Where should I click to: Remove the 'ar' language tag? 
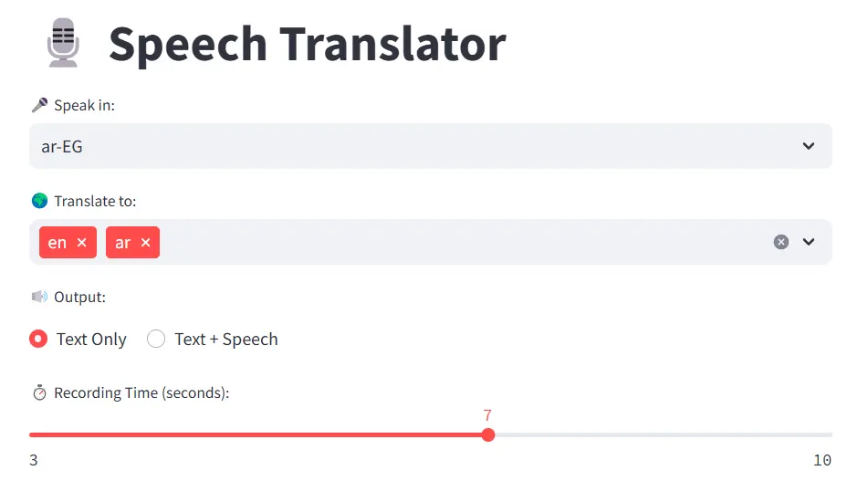pyautogui.click(x=146, y=243)
